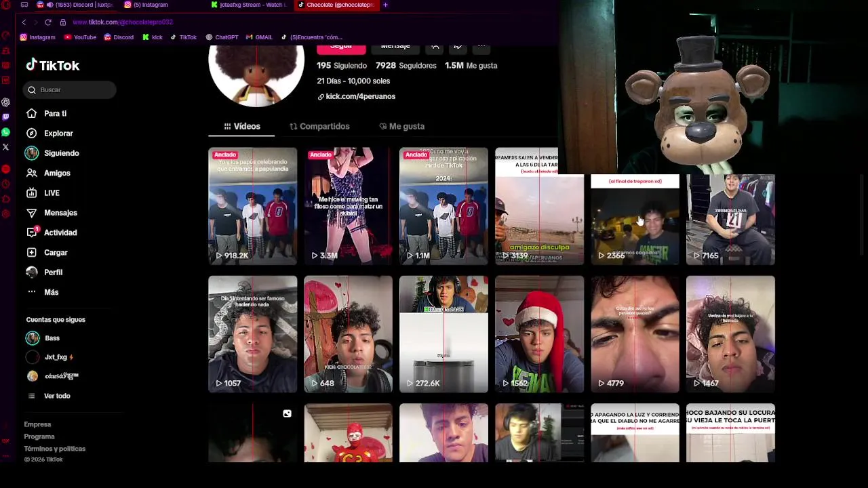Screen dimensions: 868x488
Task: Open followed account Jxt_fxg
Action: 50,357
